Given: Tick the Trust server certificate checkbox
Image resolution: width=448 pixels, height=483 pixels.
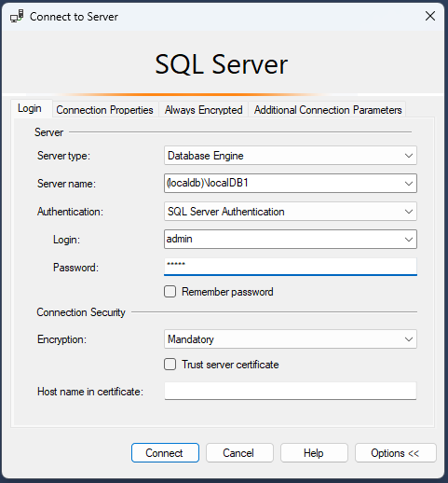Looking at the screenshot, I should pos(170,365).
